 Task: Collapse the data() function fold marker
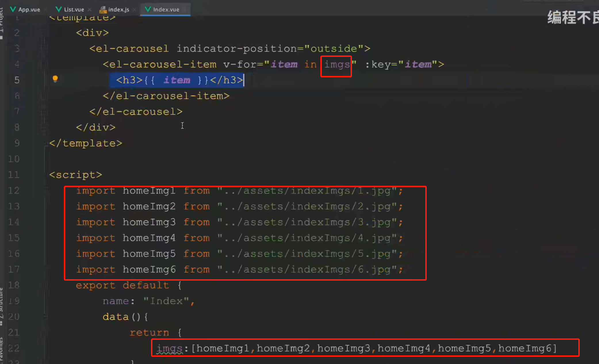point(45,317)
